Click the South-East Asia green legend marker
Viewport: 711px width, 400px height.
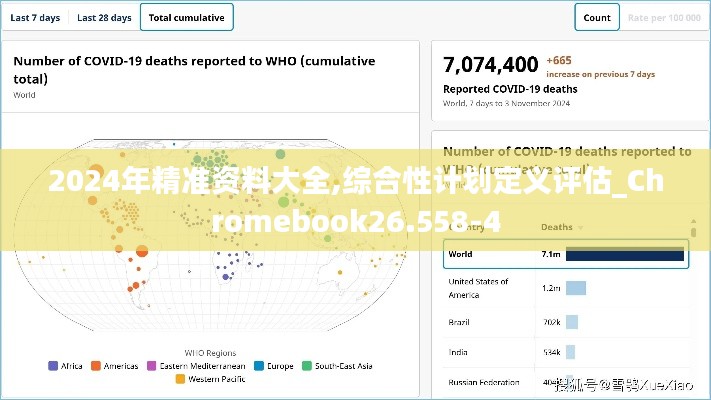click(x=307, y=366)
